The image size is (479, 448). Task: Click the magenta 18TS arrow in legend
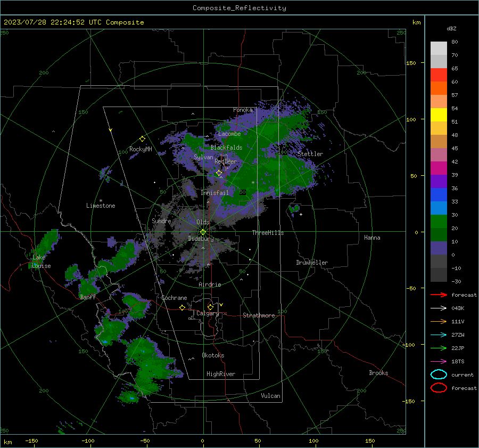(439, 362)
